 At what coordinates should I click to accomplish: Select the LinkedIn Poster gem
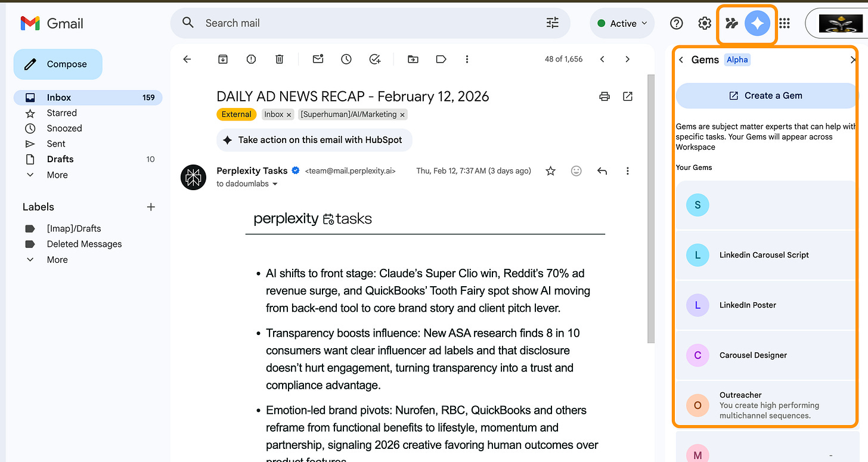click(766, 305)
